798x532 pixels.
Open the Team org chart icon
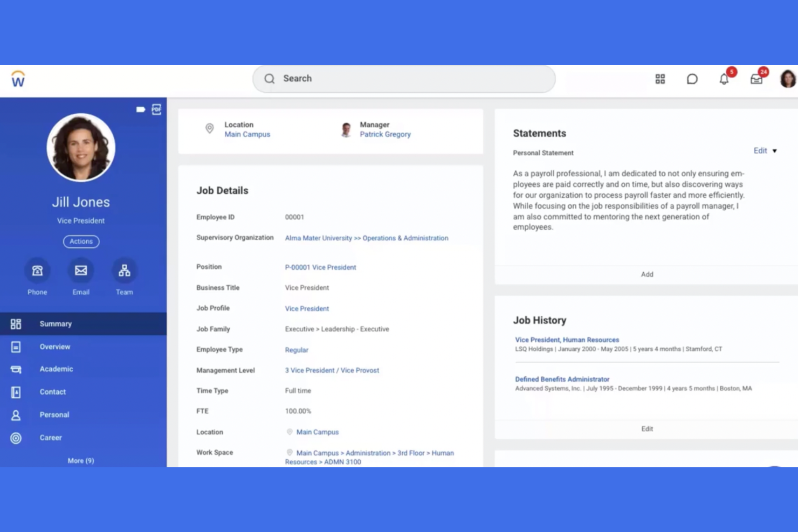pyautogui.click(x=125, y=271)
